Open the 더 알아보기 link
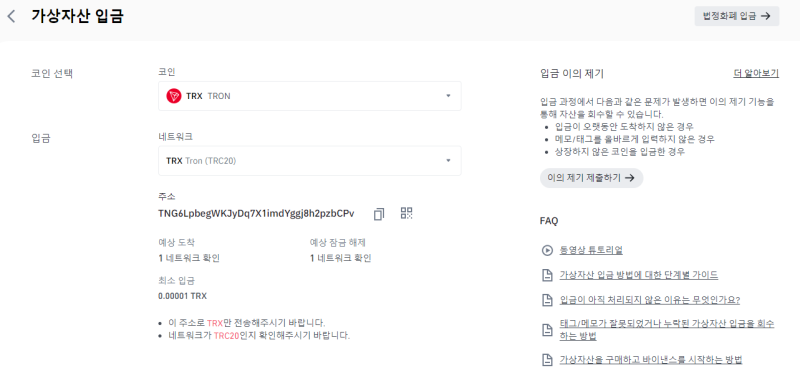This screenshot has height=373, width=800. click(756, 73)
